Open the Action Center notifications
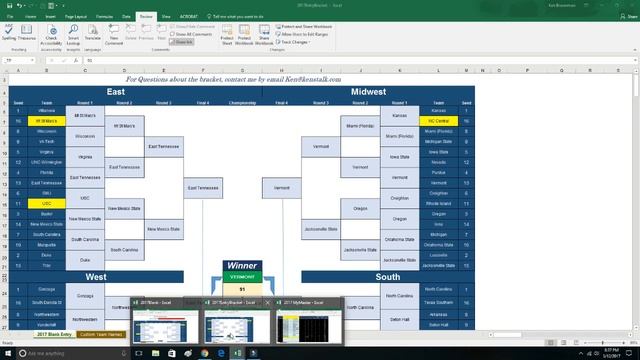This screenshot has width=640, height=360. (x=629, y=353)
